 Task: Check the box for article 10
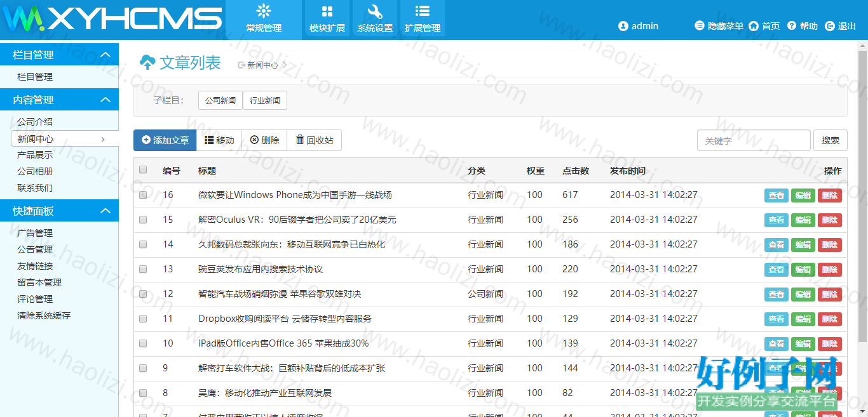pyautogui.click(x=143, y=343)
